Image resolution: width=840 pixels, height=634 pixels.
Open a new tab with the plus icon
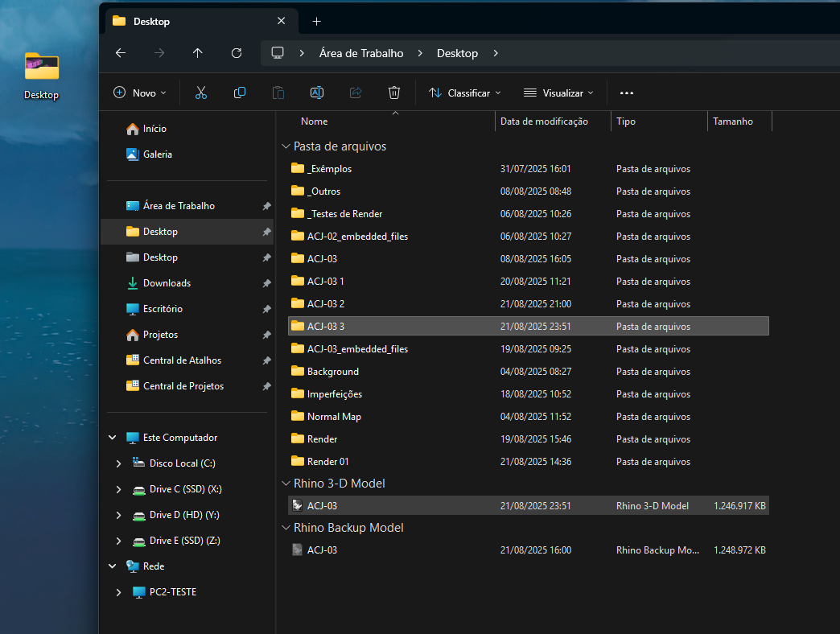[316, 22]
